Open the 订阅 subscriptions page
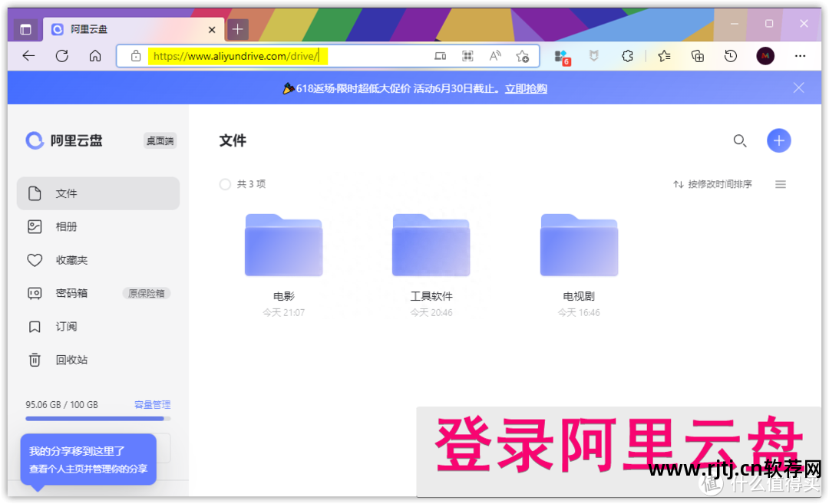This screenshot has width=829, height=504. click(67, 327)
